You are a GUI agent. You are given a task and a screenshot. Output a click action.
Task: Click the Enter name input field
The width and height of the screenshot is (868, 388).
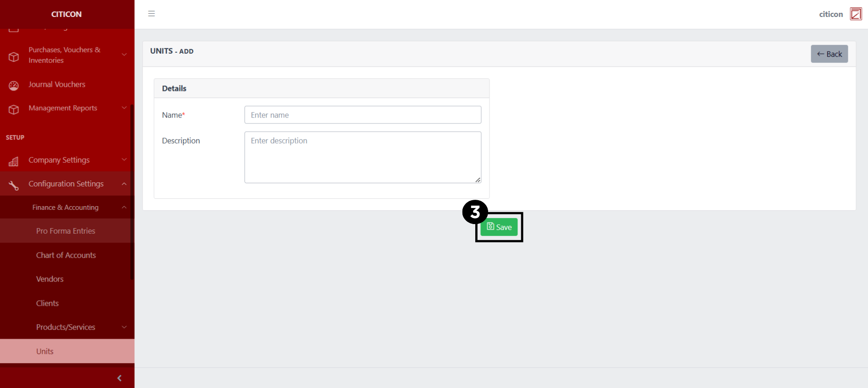pos(362,115)
